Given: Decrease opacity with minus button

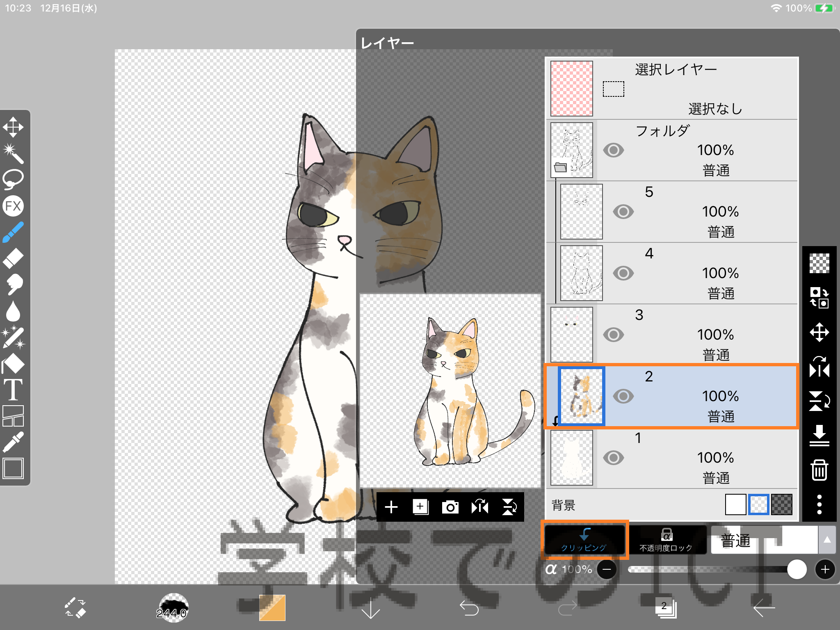Looking at the screenshot, I should 607,569.
